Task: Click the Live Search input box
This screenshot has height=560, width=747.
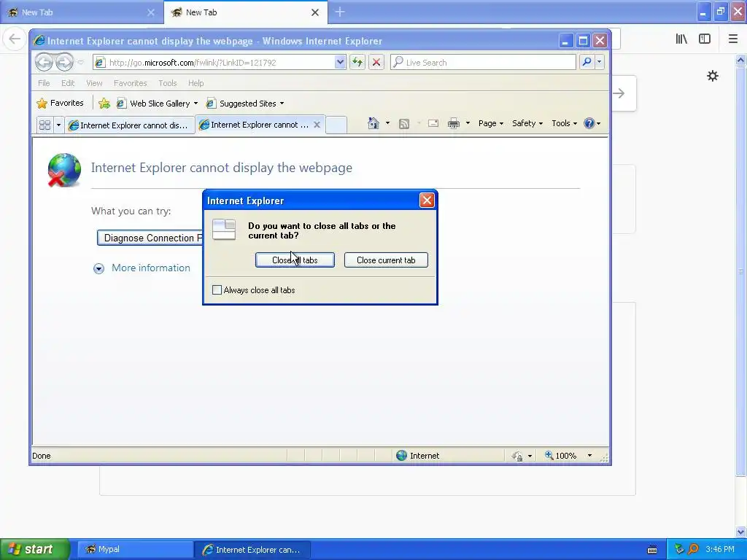Action: tap(484, 63)
